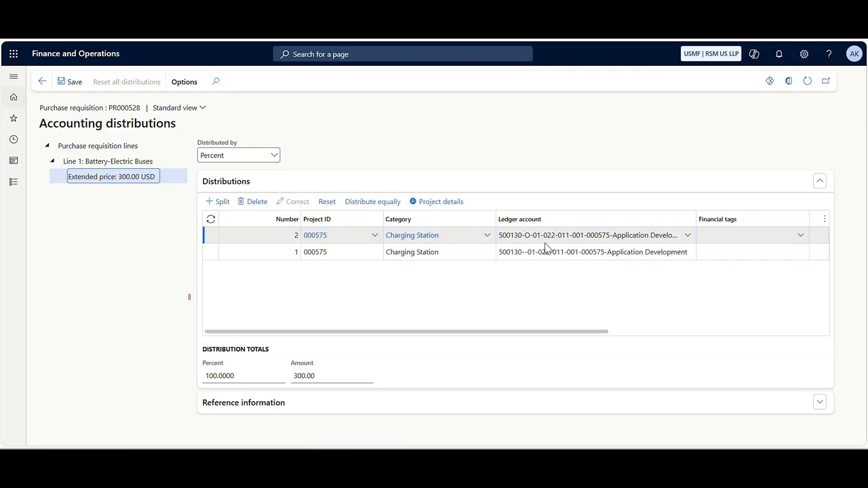Image resolution: width=868 pixels, height=488 pixels.
Task: Open the AK user account avatar
Action: coord(854,54)
